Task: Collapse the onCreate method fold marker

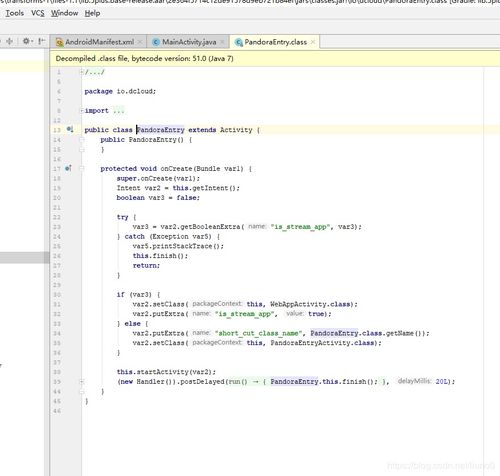Action: point(82,169)
